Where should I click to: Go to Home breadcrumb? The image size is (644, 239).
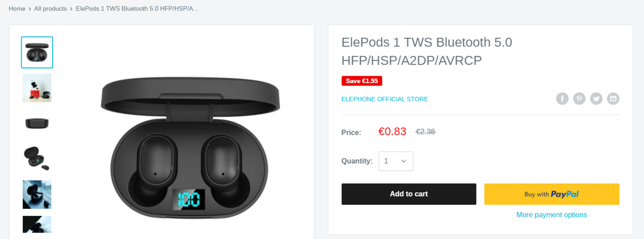pos(17,9)
